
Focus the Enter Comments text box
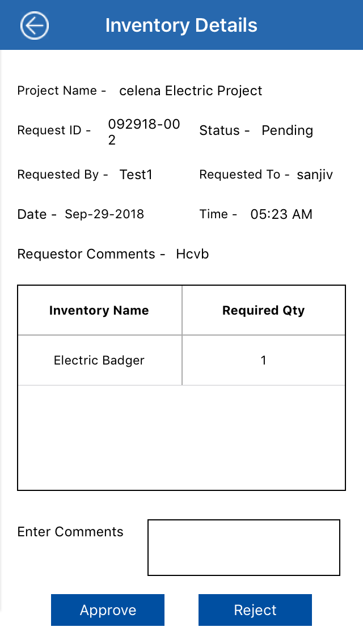(243, 547)
